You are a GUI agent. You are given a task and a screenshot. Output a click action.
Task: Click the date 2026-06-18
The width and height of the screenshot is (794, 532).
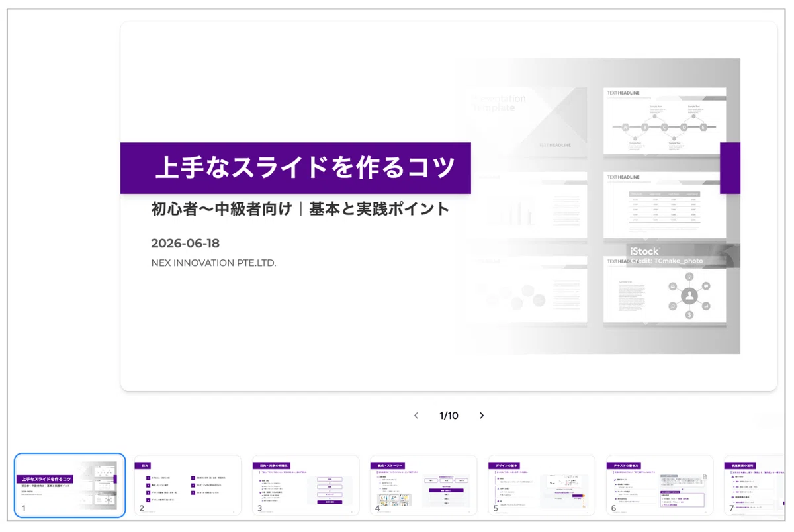[185, 243]
